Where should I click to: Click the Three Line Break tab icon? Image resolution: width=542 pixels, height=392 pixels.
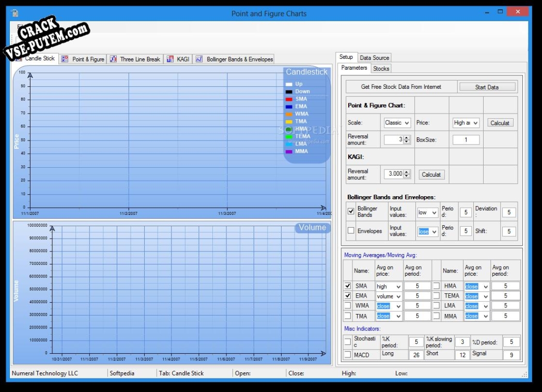coord(114,59)
